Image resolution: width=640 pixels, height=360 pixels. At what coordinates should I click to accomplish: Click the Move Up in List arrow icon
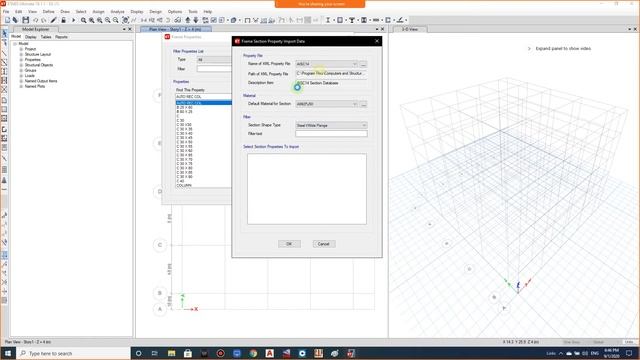(188, 20)
